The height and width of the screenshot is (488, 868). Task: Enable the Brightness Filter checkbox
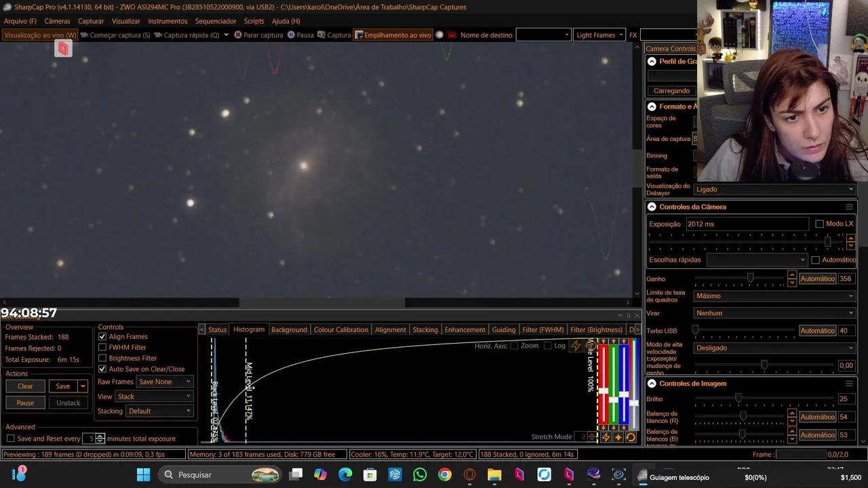102,358
